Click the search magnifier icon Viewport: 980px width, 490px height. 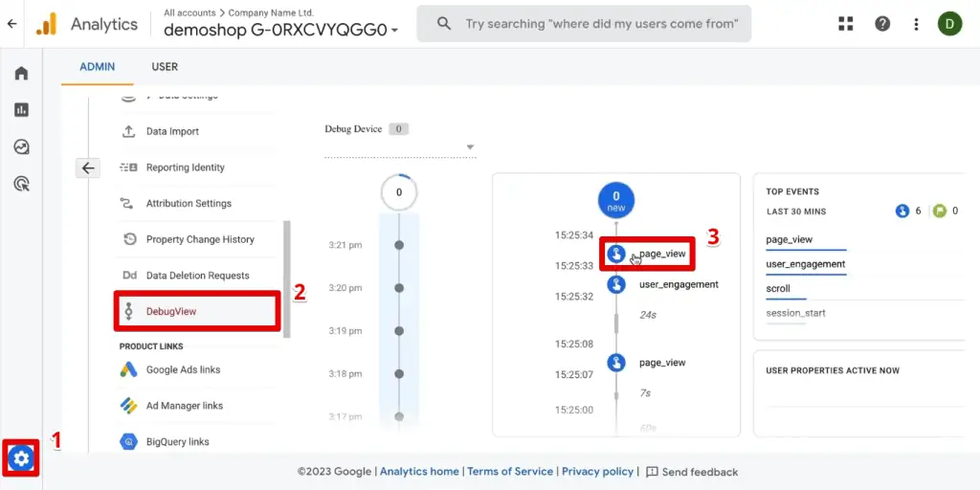coord(444,24)
